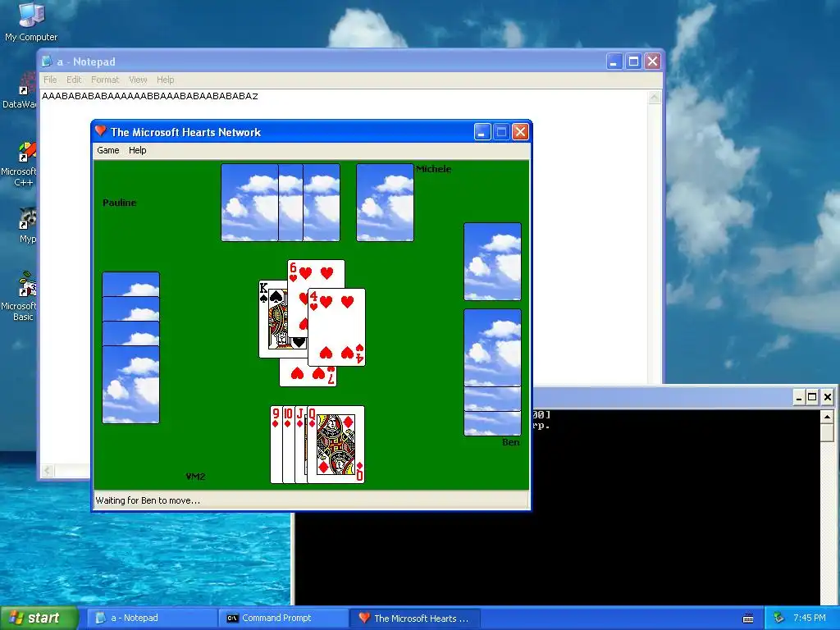Click Michele's standalone face-down card
Image resolution: width=840 pixels, height=630 pixels.
tap(386, 203)
